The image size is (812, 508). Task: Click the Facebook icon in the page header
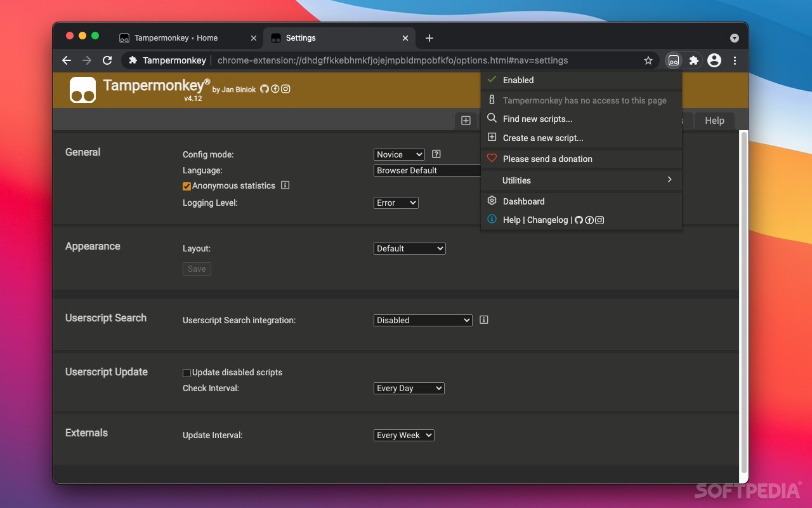click(275, 89)
